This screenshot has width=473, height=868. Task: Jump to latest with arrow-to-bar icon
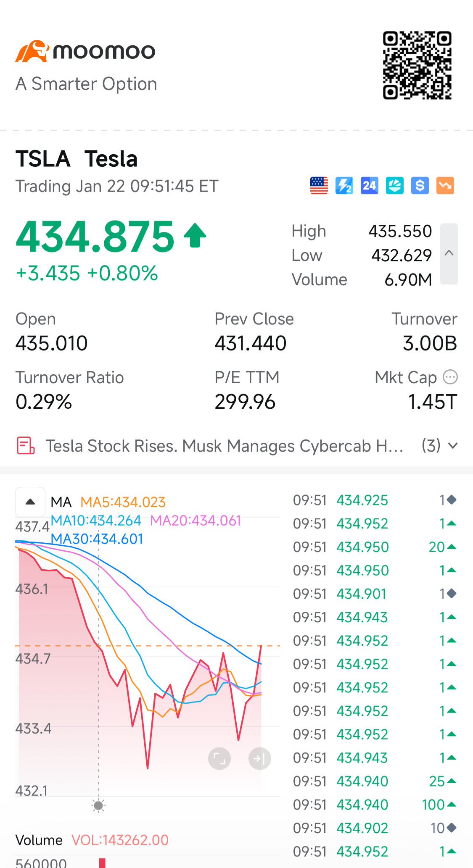[259, 758]
